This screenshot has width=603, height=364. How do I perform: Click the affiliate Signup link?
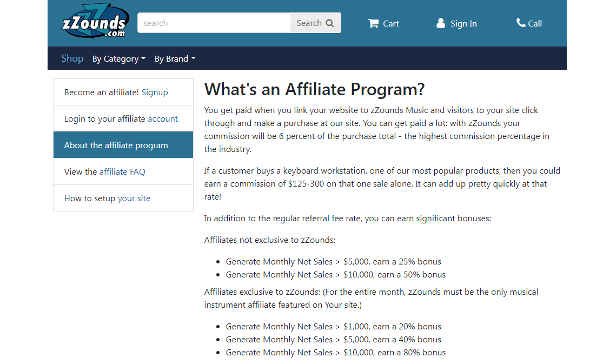(x=155, y=92)
